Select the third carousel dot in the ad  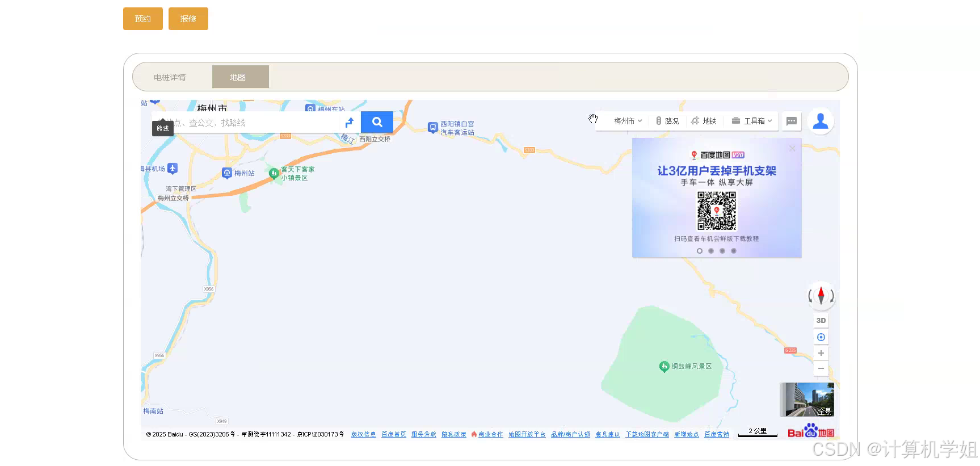click(x=722, y=251)
